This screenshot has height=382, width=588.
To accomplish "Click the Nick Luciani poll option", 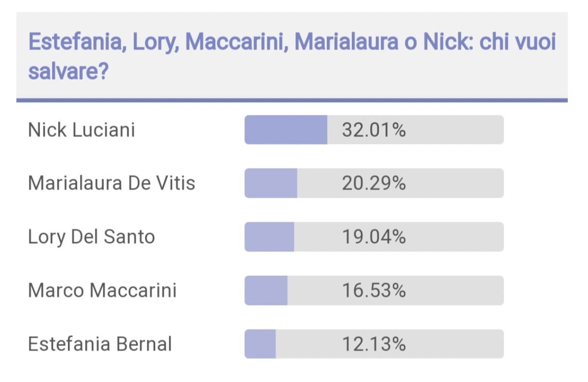I will click(x=81, y=130).
